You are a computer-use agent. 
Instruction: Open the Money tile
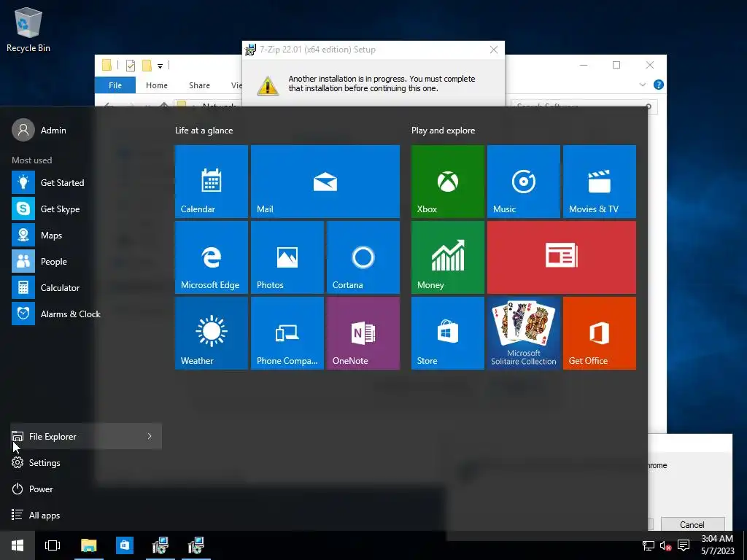[x=448, y=257]
